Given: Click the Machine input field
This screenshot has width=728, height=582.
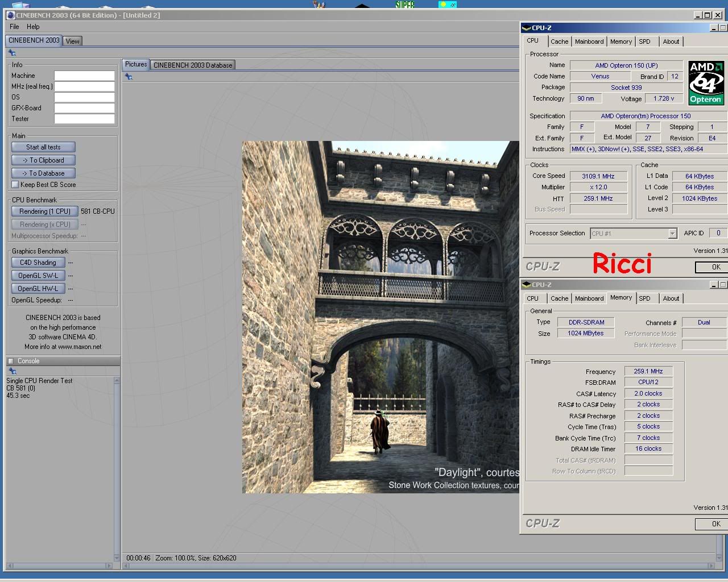Looking at the screenshot, I should [84, 76].
